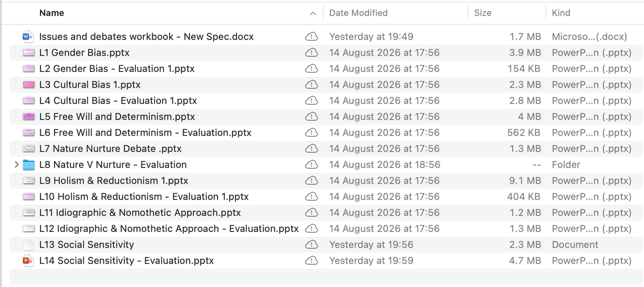Viewport: 644px width, 287px height.
Task: Sort by the Size column header
Action: tap(483, 13)
